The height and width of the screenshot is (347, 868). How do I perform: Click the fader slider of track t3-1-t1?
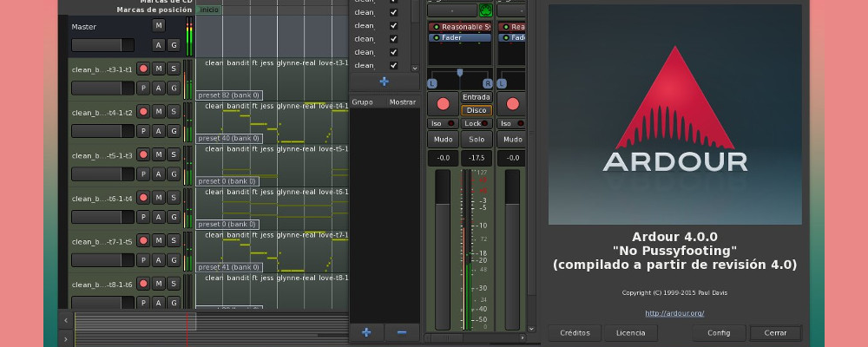103,88
